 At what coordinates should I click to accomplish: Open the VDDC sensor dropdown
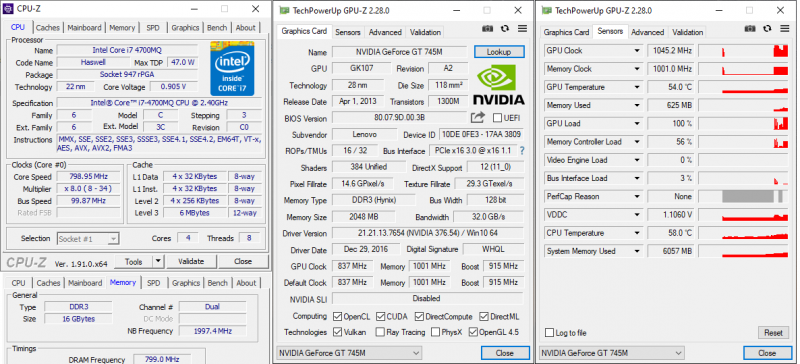(637, 215)
